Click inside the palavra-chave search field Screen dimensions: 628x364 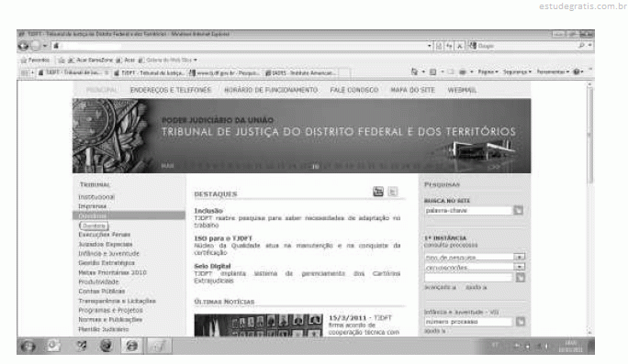point(468,210)
